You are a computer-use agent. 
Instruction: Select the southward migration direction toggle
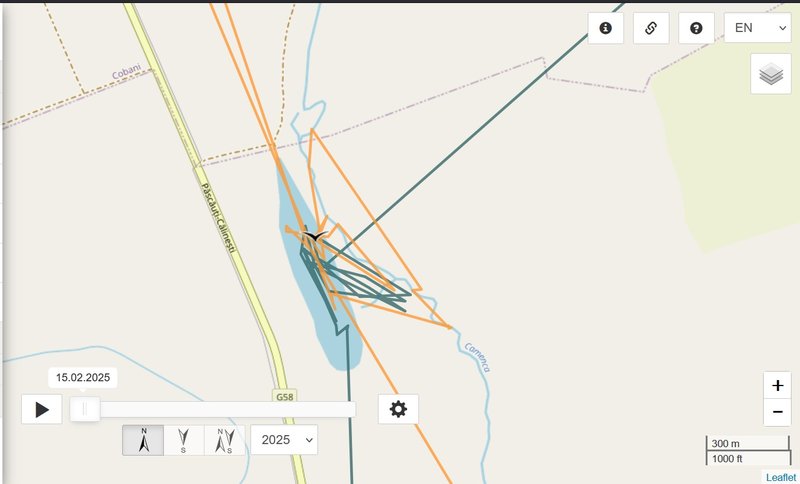[184, 440]
